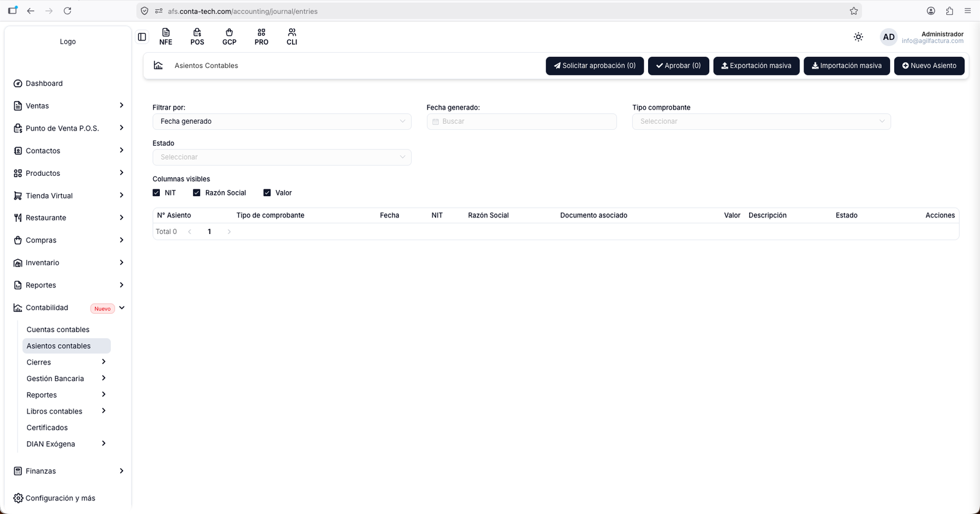Image resolution: width=980 pixels, height=514 pixels.
Task: Open the GCP shortcut icon
Action: [229, 37]
